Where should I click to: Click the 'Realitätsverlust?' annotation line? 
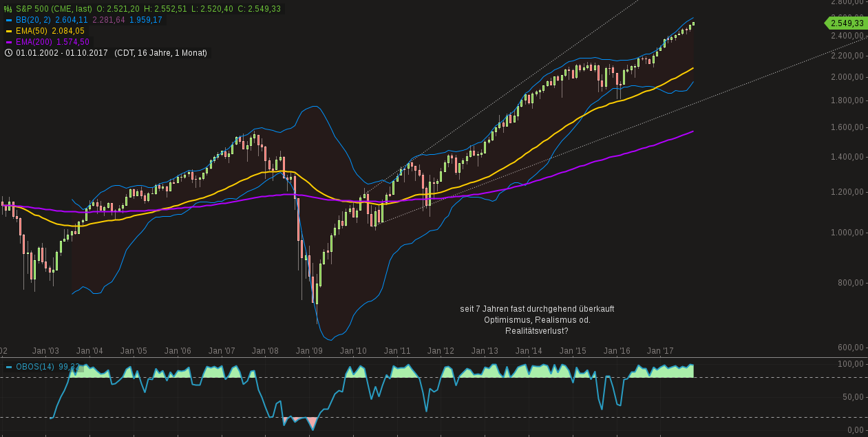537,331
